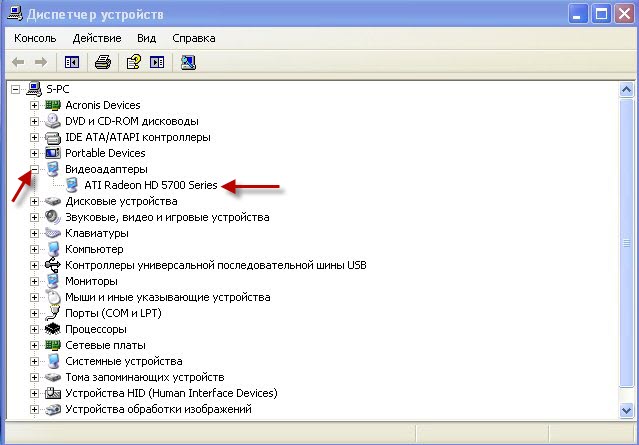Expand DVD и CD-ROM дисководы node
Image resolution: width=639 pixels, height=445 pixels.
tap(35, 121)
